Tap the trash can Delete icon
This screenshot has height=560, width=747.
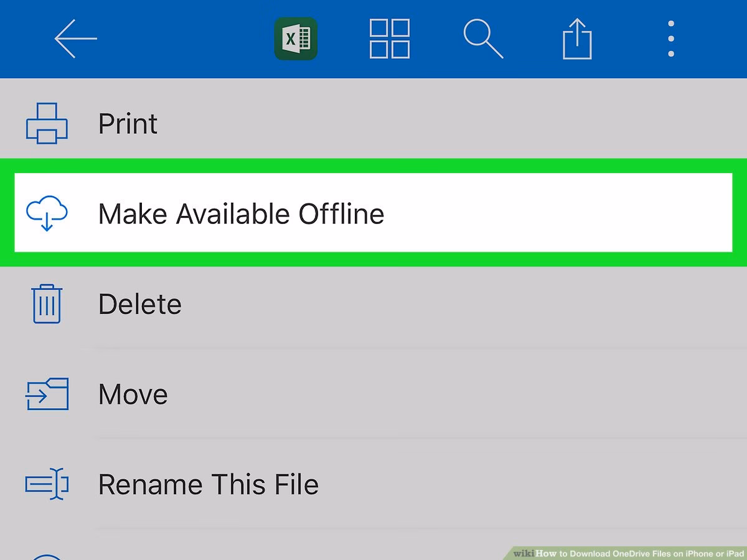click(x=47, y=303)
